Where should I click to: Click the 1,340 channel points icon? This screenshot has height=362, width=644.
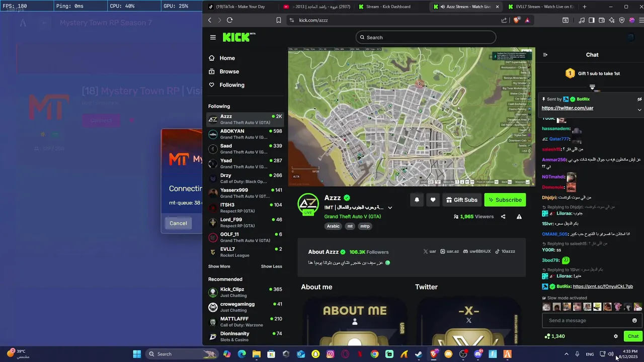[x=547, y=336]
